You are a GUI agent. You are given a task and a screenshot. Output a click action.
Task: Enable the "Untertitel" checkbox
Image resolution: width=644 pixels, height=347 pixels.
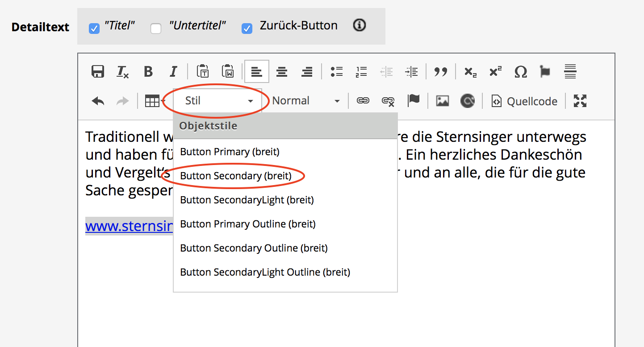pos(156,29)
